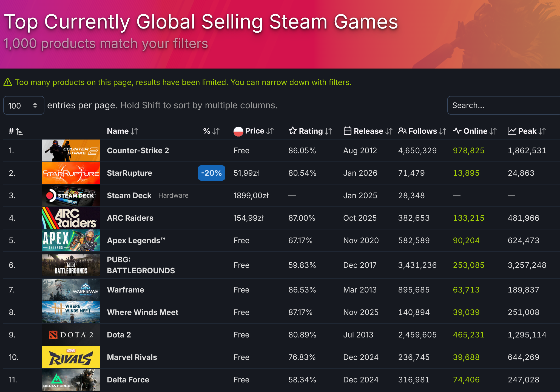560x392 pixels.
Task: Click the calendar icon beside Release
Action: [347, 131]
